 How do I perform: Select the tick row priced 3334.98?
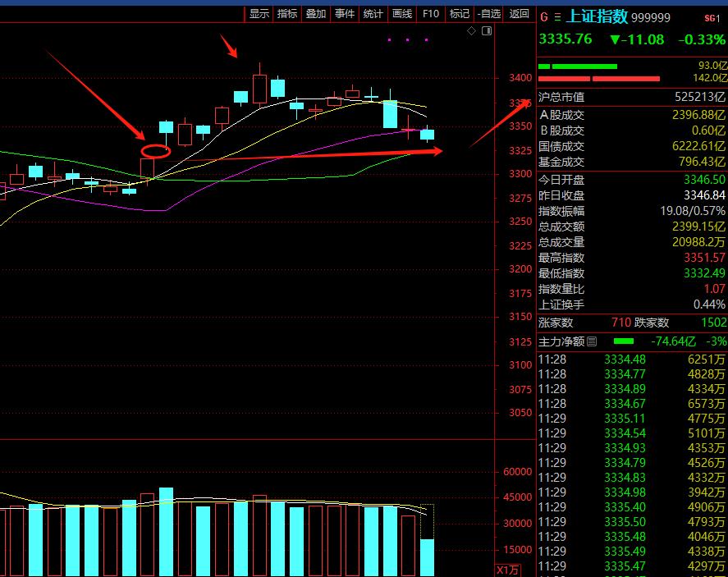pyautogui.click(x=632, y=492)
